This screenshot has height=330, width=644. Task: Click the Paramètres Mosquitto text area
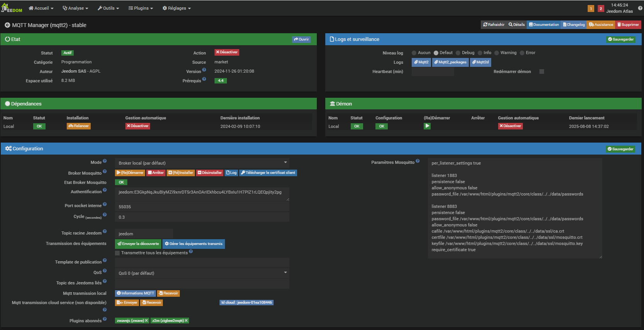(515, 208)
